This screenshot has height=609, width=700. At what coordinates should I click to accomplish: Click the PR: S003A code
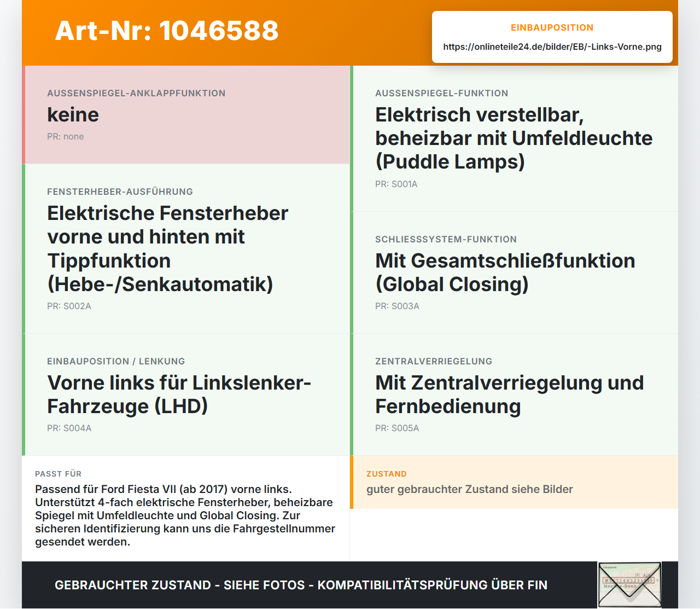[x=397, y=306]
